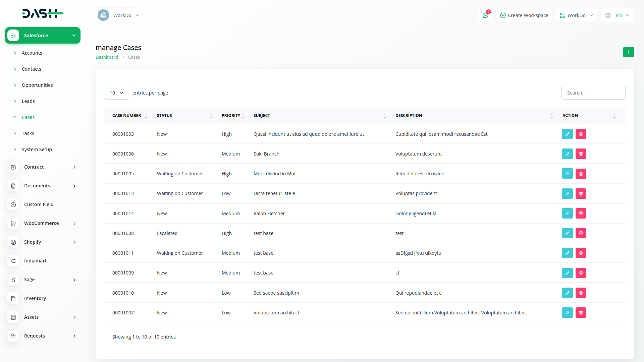Open Leads in Salesforce menu

pos(28,101)
